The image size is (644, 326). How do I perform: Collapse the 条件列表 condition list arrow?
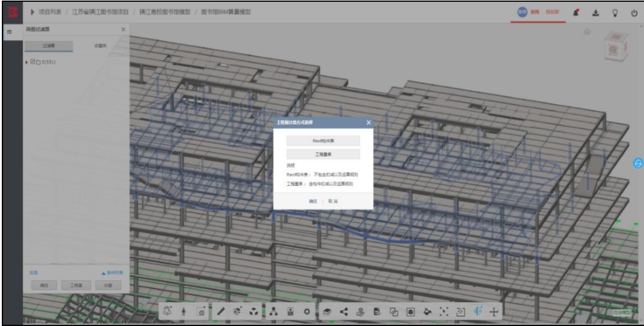coord(103,273)
